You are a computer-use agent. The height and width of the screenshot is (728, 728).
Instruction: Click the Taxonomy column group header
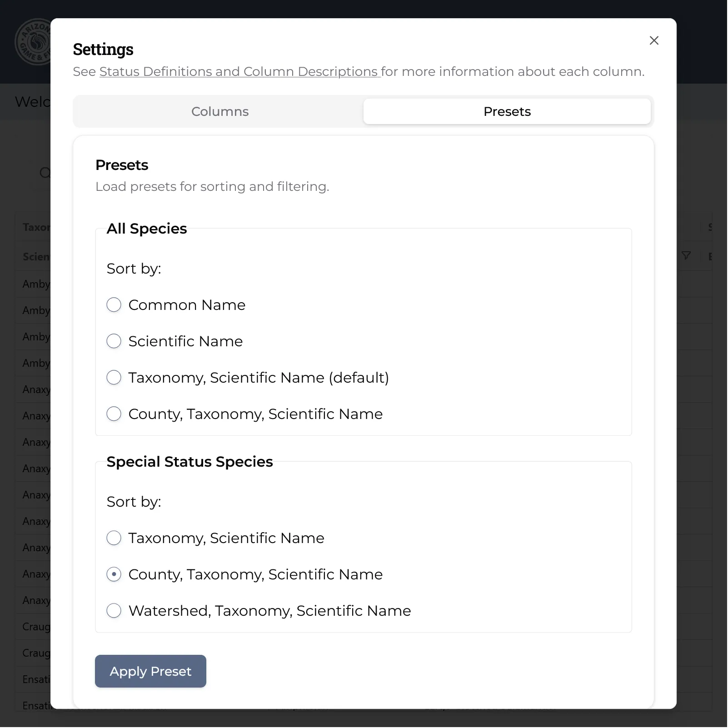pyautogui.click(x=35, y=227)
